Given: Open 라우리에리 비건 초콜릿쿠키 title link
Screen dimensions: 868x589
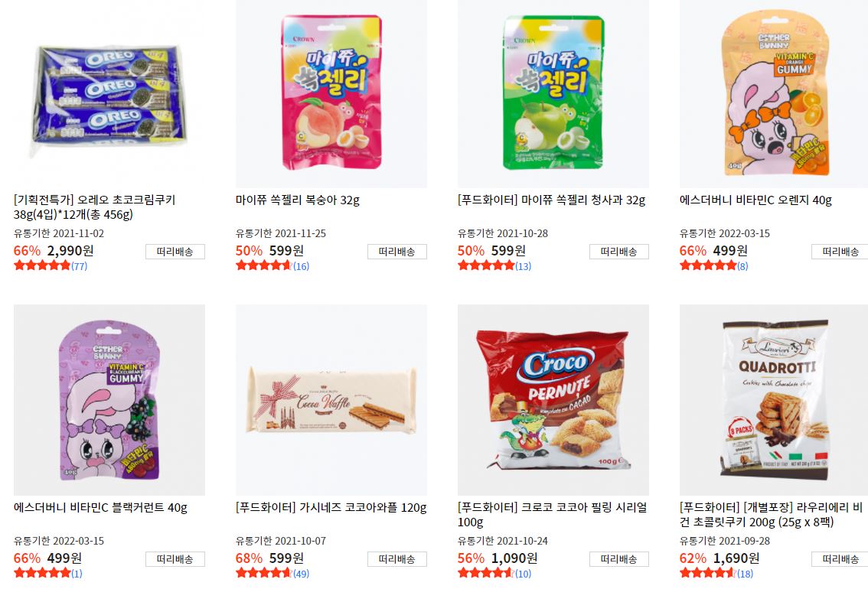Looking at the screenshot, I should coord(771,514).
